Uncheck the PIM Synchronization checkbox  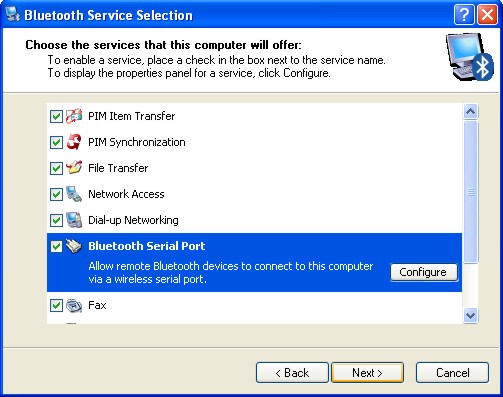point(56,142)
